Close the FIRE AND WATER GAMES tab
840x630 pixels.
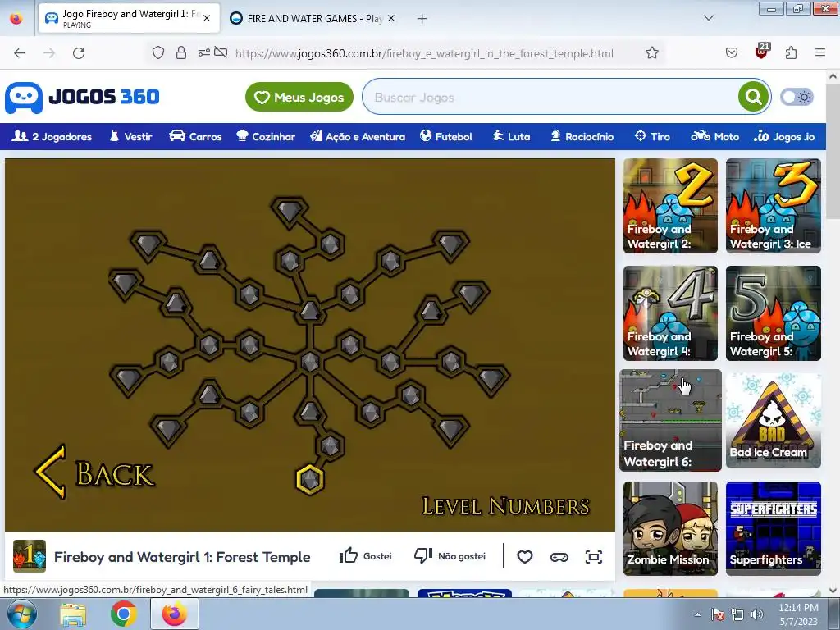391,18
